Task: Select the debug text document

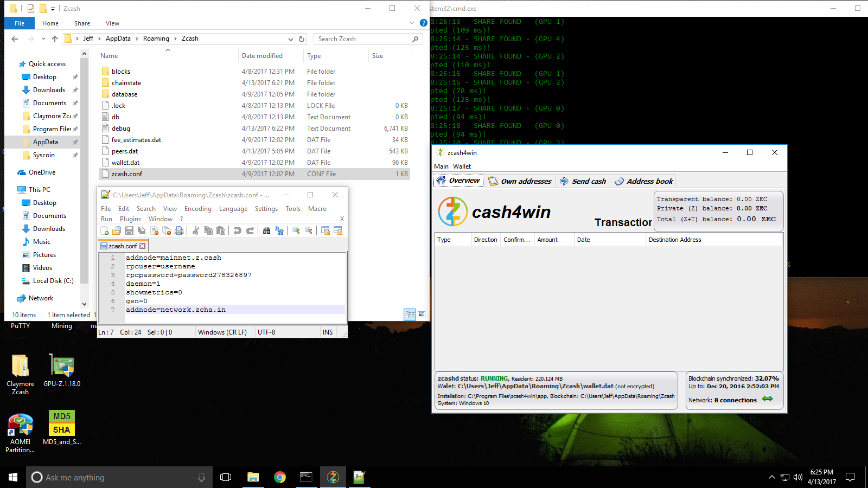Action: point(254,129)
